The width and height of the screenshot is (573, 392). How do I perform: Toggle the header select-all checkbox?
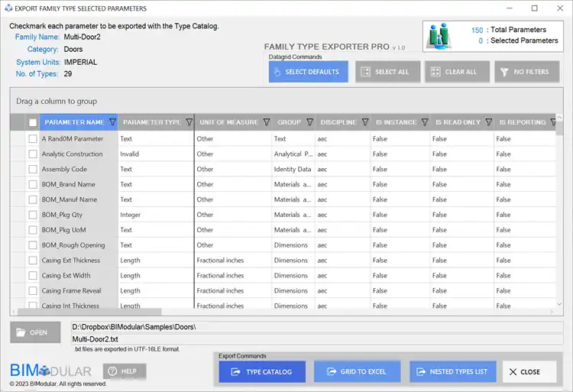(x=33, y=122)
